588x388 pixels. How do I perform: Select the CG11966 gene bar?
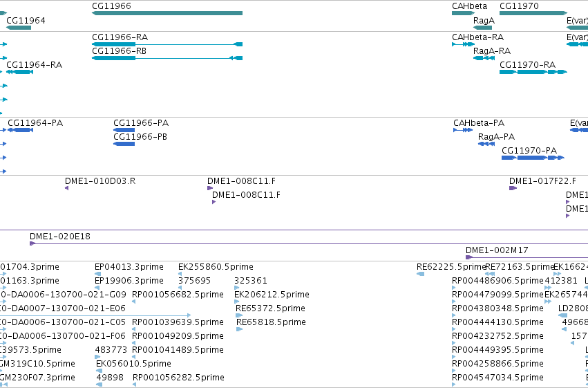tap(167, 13)
